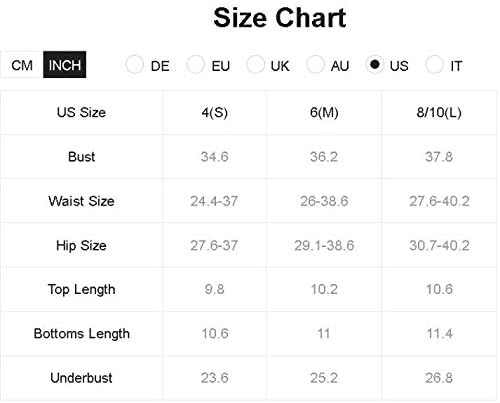Choose the DE size region radio
The height and width of the screenshot is (403, 500).
135,64
